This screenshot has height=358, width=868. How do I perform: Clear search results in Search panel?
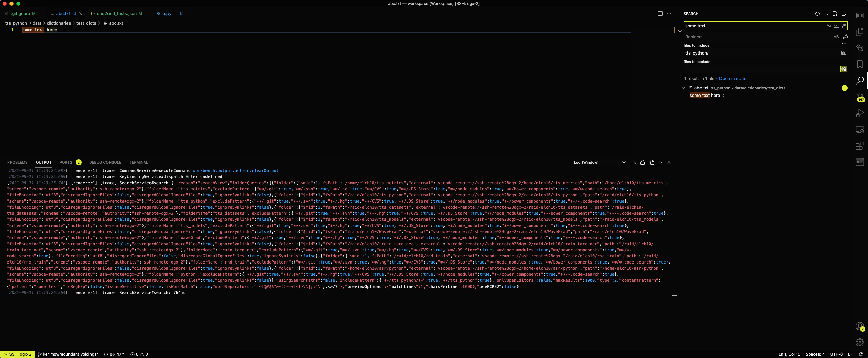tap(826, 14)
